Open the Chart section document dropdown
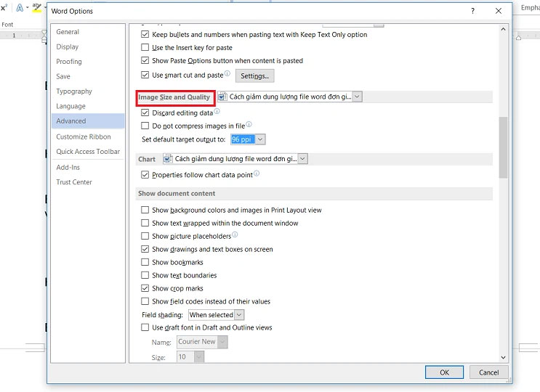The width and height of the screenshot is (540, 392). (x=302, y=159)
